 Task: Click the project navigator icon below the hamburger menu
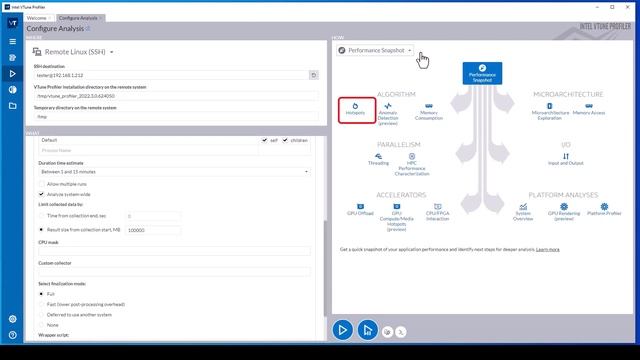click(13, 58)
